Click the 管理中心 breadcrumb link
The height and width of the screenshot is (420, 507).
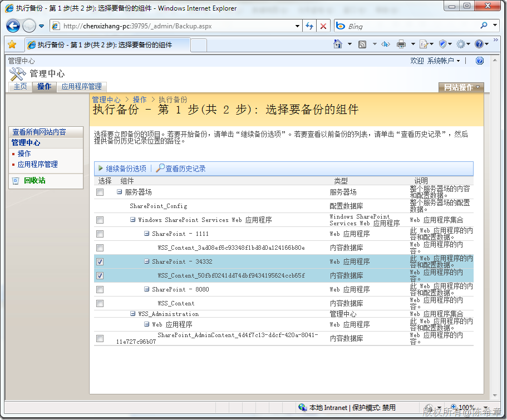(x=106, y=99)
